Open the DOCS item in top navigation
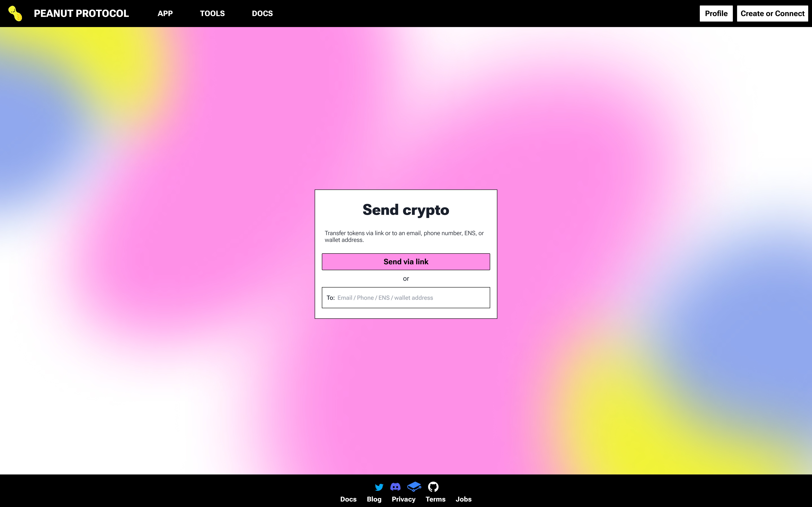 point(262,13)
